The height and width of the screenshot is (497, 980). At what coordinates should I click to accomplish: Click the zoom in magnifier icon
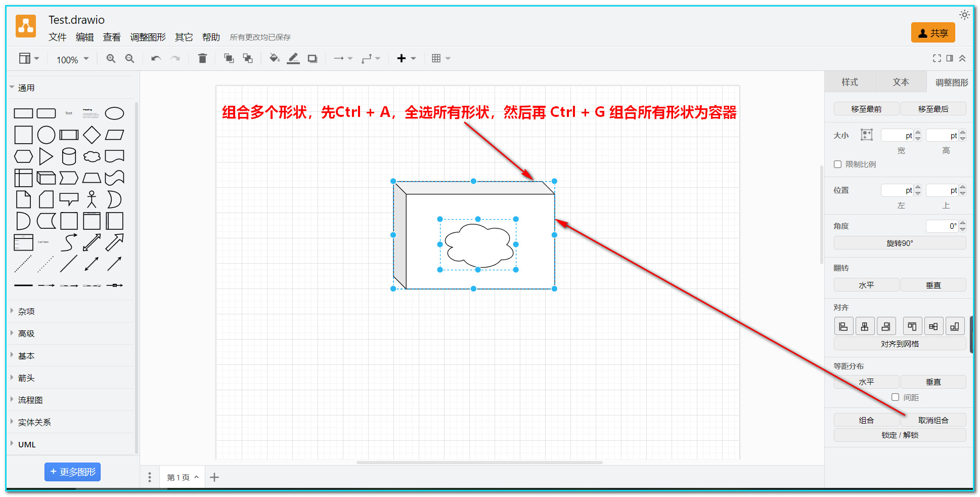point(111,59)
